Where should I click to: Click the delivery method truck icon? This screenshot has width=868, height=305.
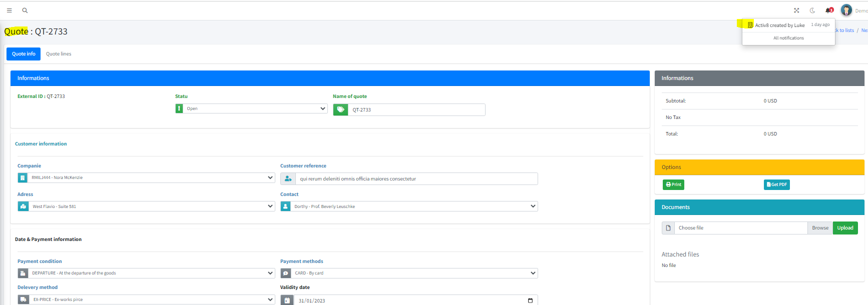[23, 299]
